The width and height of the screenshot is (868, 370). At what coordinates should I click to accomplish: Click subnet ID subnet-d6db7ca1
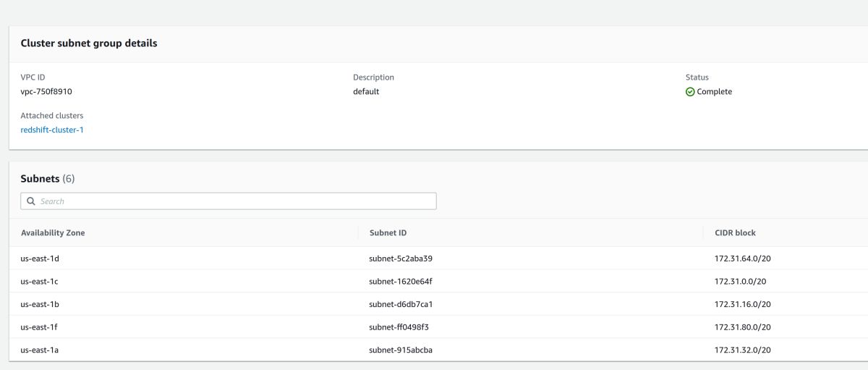[x=401, y=304]
